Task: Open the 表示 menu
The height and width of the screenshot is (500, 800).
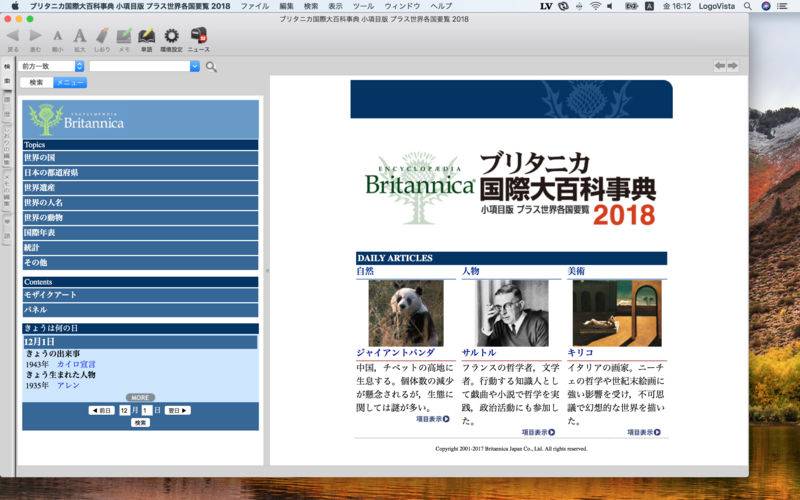Action: 335,6
